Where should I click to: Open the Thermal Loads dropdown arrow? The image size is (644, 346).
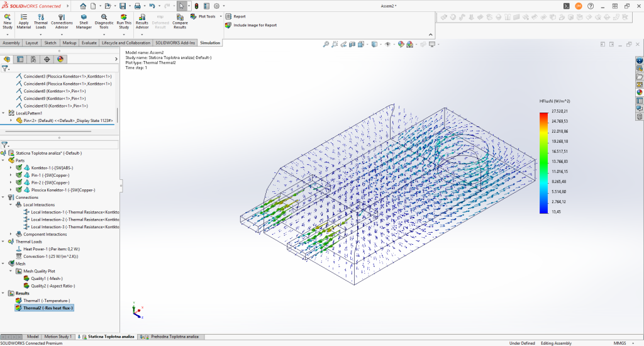pyautogui.click(x=41, y=35)
